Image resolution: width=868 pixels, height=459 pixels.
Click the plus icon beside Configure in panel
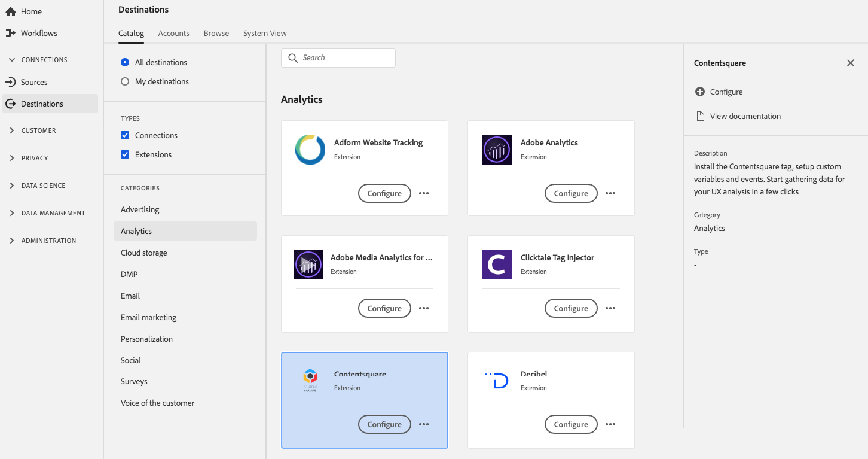700,92
